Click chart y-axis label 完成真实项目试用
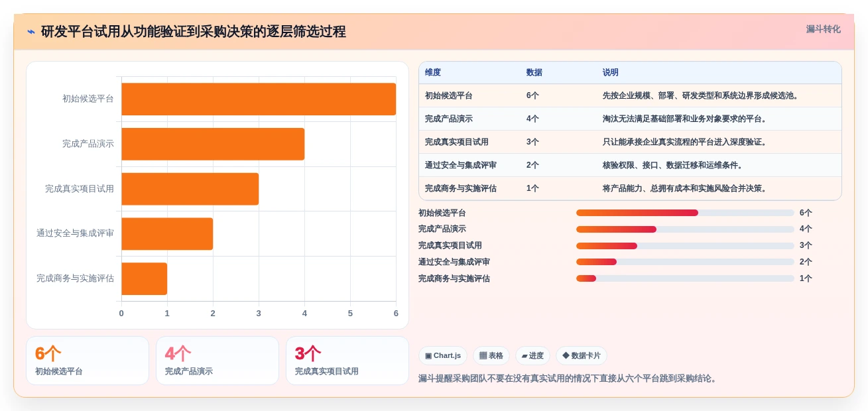Viewport: 868px width, 411px height. (80, 189)
